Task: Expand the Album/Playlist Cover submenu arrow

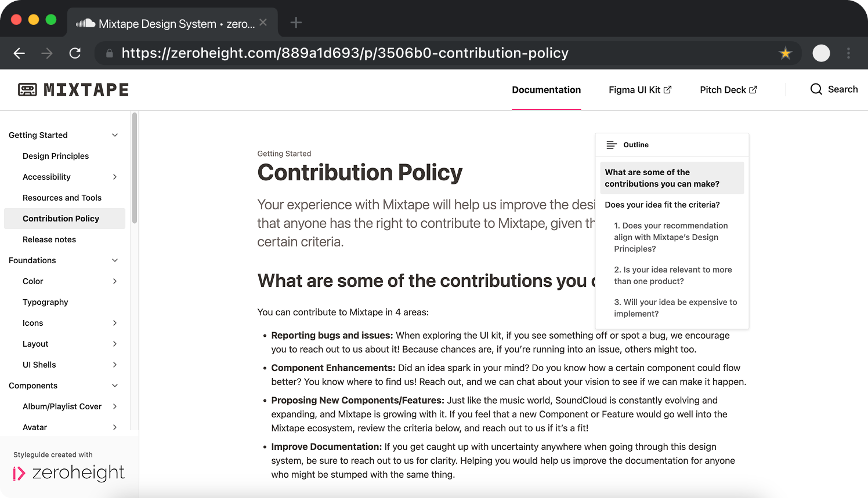Action: (115, 406)
